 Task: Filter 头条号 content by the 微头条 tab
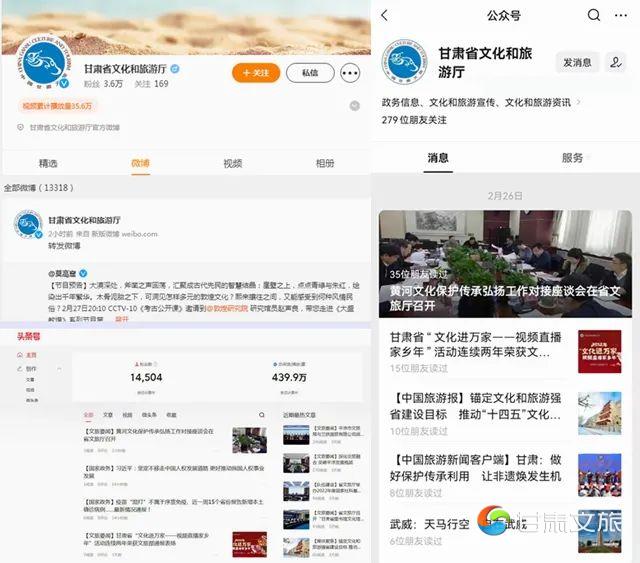tap(149, 415)
